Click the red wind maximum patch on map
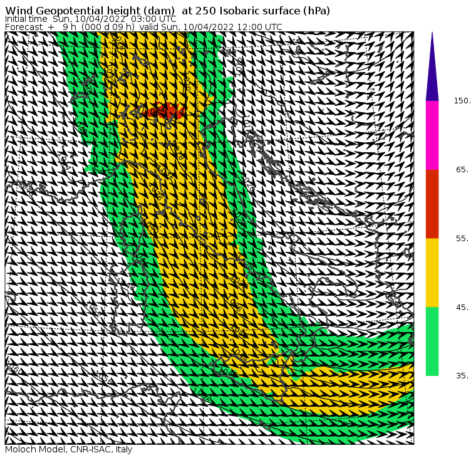 tap(164, 112)
